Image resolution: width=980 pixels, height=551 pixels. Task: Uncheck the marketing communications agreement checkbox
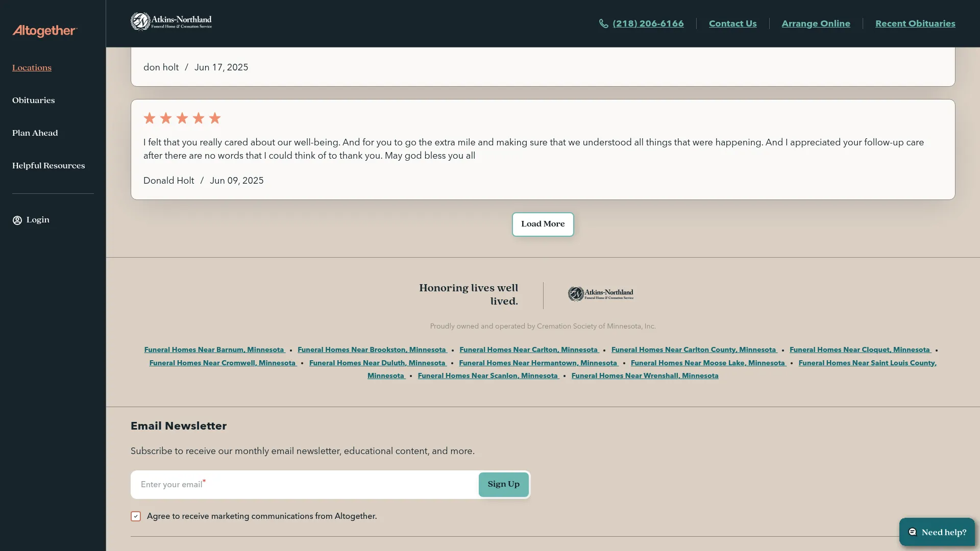(x=136, y=516)
